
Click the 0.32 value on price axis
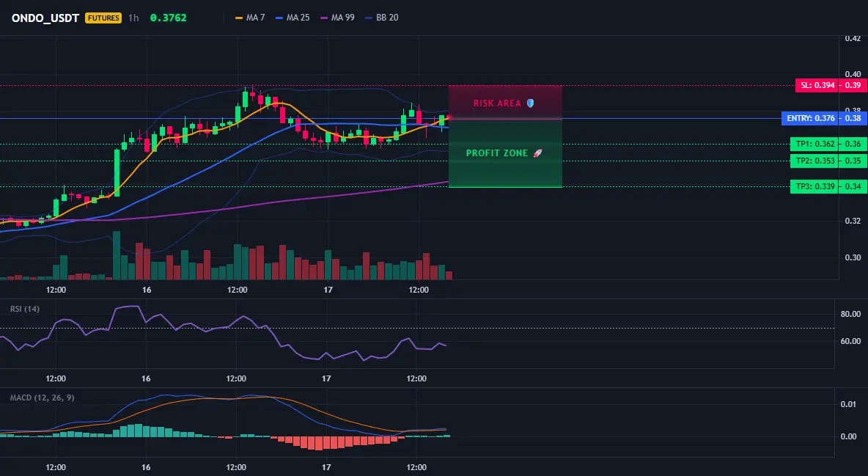click(x=853, y=221)
